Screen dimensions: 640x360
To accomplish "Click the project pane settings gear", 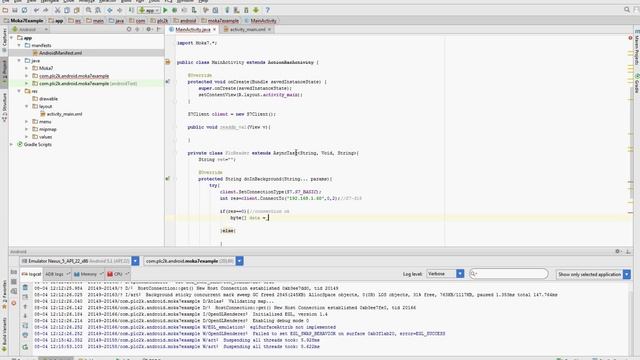I will 149,29.
